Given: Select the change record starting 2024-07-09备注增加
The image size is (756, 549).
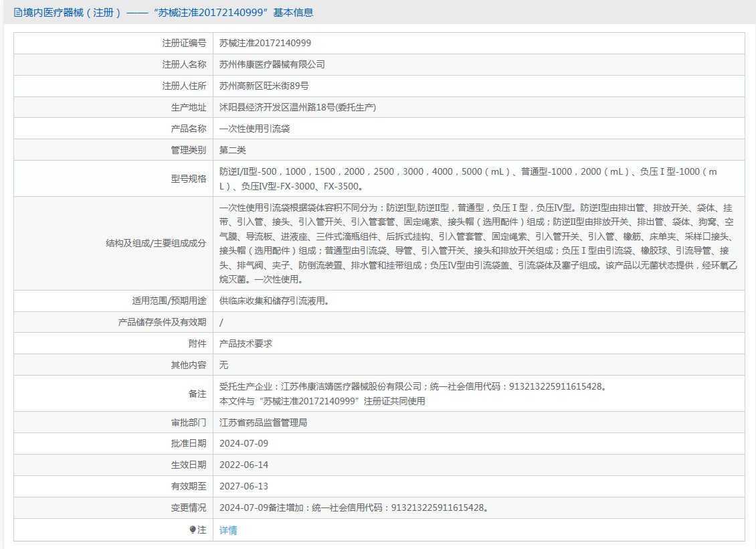Looking at the screenshot, I should coord(355,507).
